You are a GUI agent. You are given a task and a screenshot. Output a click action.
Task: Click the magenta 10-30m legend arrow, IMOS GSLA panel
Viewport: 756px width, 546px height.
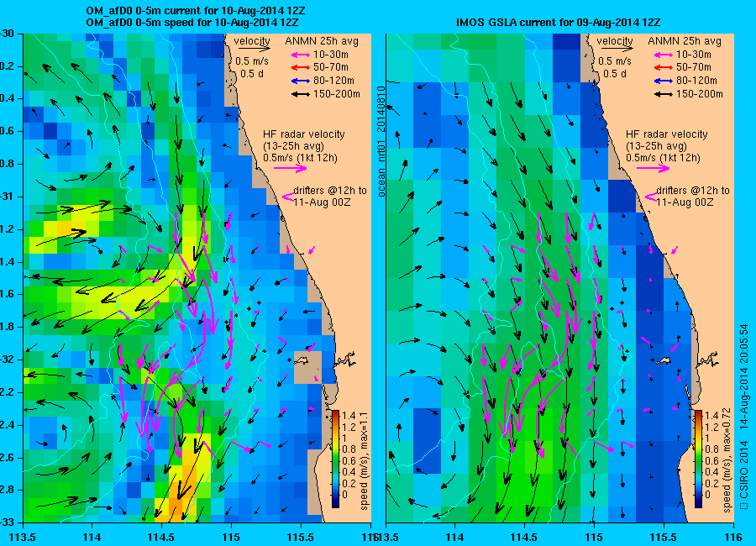pos(663,55)
